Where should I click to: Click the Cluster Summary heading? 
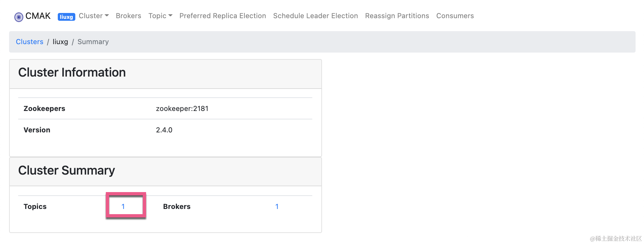tap(67, 170)
